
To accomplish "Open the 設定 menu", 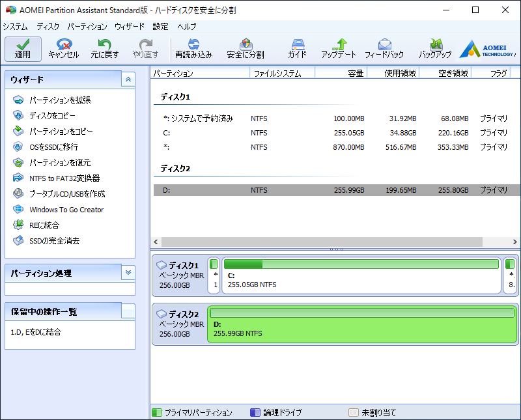I will point(160,27).
